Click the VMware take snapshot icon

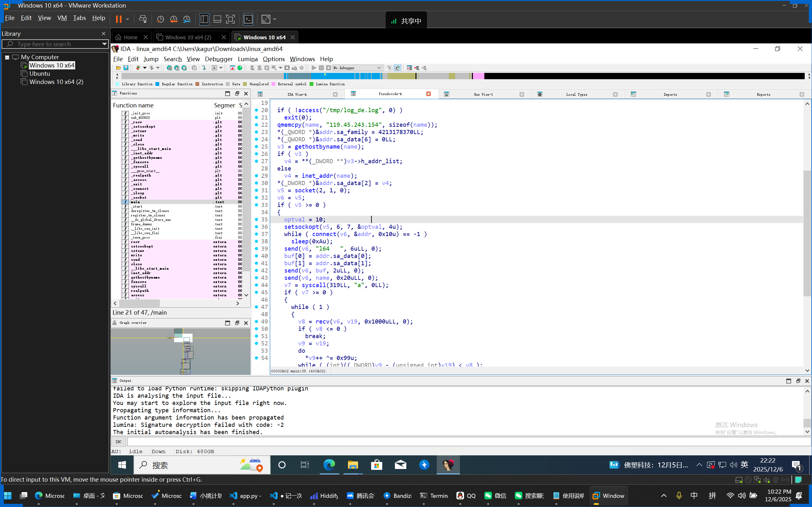(x=160, y=19)
